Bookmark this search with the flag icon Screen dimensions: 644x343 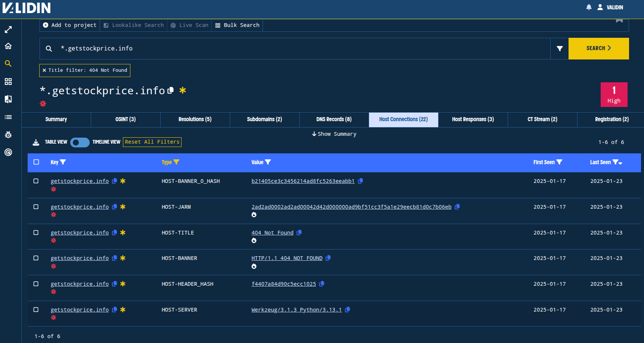pyautogui.click(x=619, y=20)
